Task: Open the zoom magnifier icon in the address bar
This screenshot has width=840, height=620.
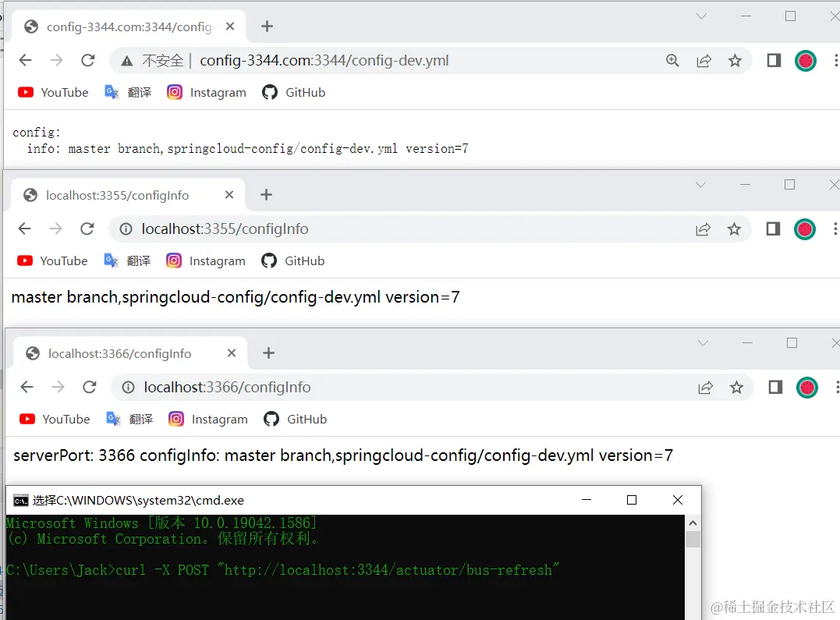Action: pyautogui.click(x=672, y=60)
